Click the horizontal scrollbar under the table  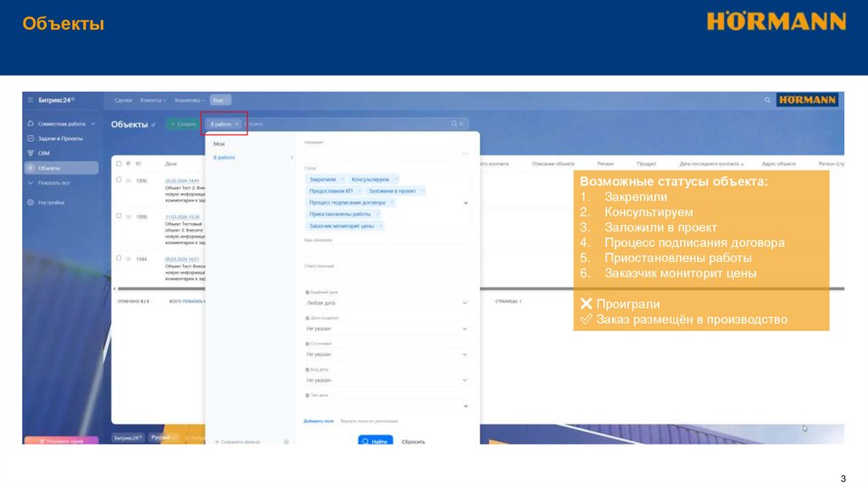[481, 288]
